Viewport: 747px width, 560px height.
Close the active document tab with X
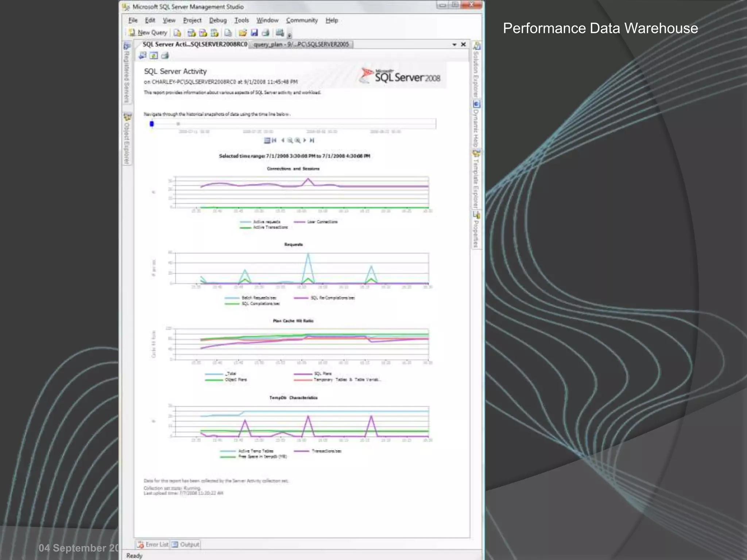(x=464, y=44)
